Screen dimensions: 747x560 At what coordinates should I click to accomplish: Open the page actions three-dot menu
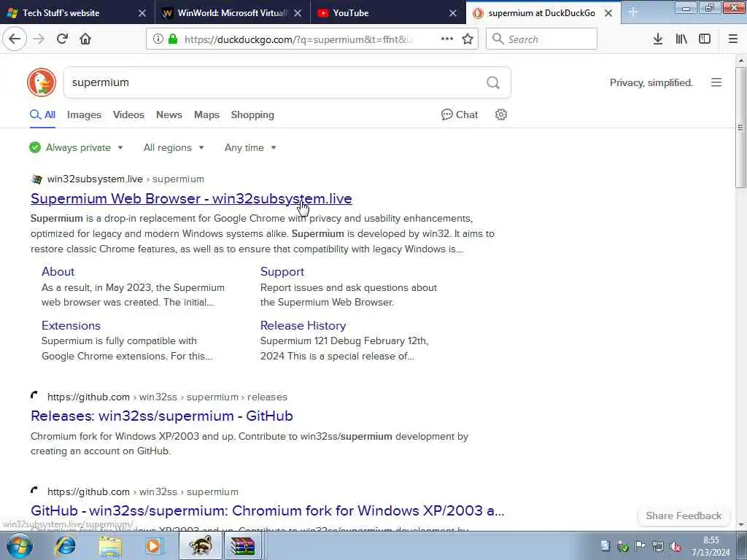[447, 39]
